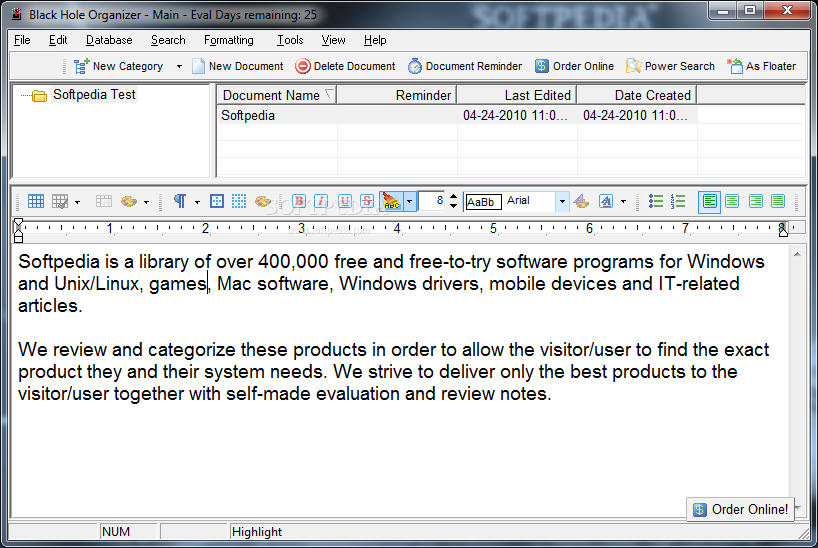The width and height of the screenshot is (818, 548).
Task: Click the font size field showing 8
Action: [432, 201]
